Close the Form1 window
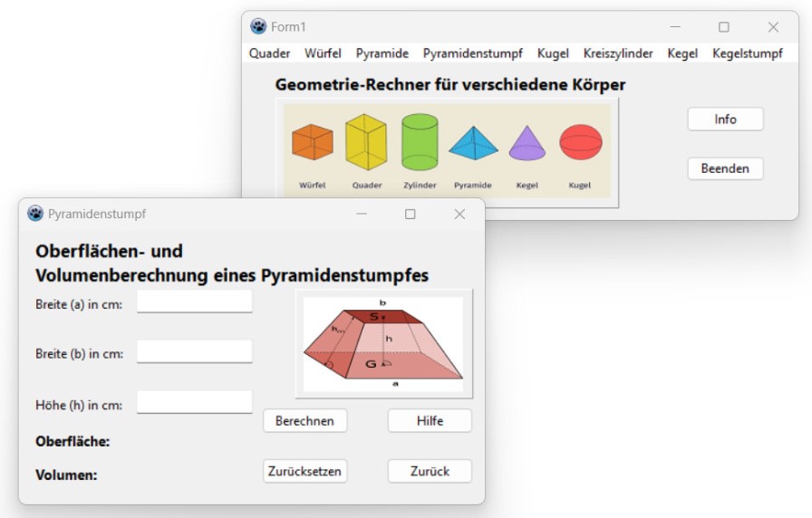The width and height of the screenshot is (812, 518). [x=773, y=27]
